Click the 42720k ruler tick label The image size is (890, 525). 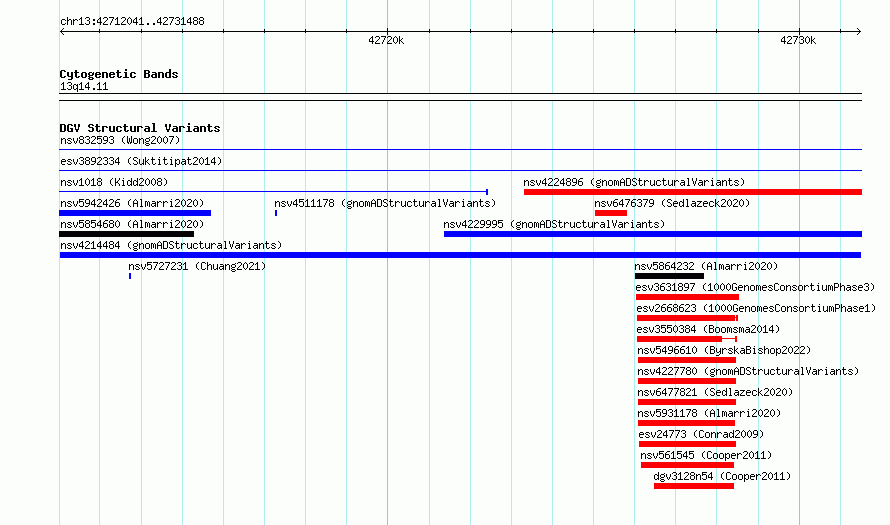pos(386,40)
